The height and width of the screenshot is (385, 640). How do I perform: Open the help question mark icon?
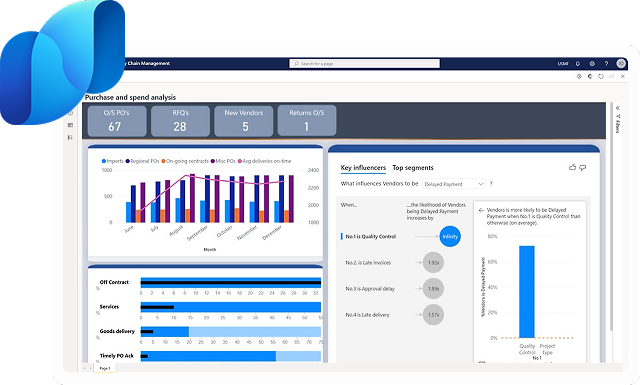click(606, 64)
